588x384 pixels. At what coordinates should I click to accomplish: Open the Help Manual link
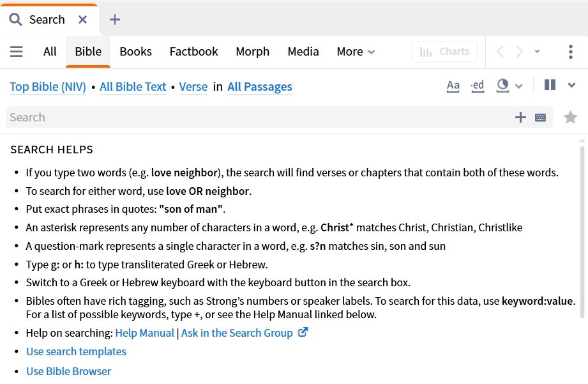pos(144,333)
